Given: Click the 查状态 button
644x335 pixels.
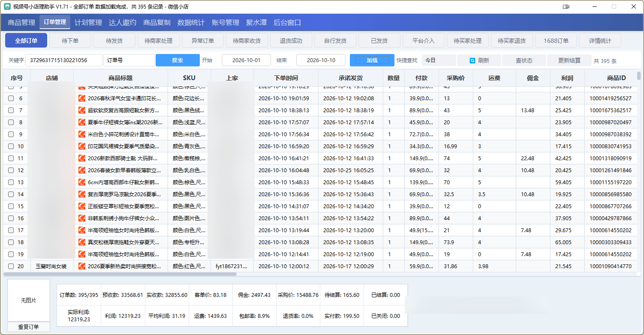Looking at the screenshot, I should click(524, 60).
